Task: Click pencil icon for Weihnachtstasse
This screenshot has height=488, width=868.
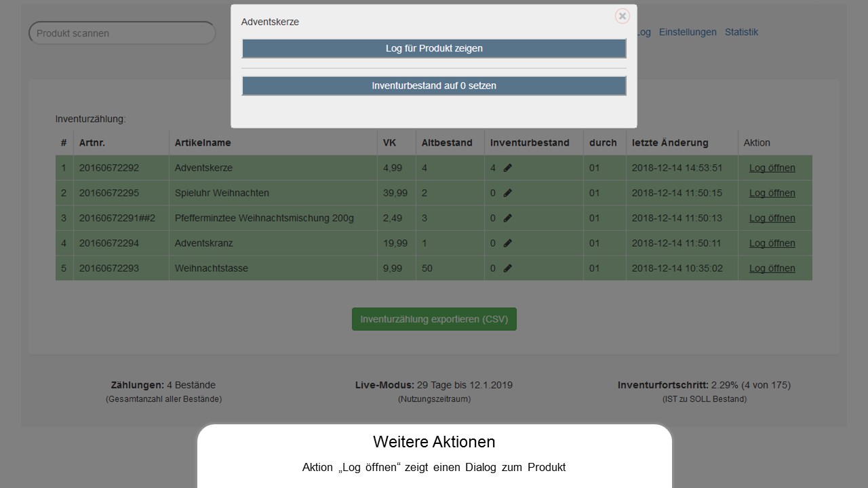Action: coord(508,268)
